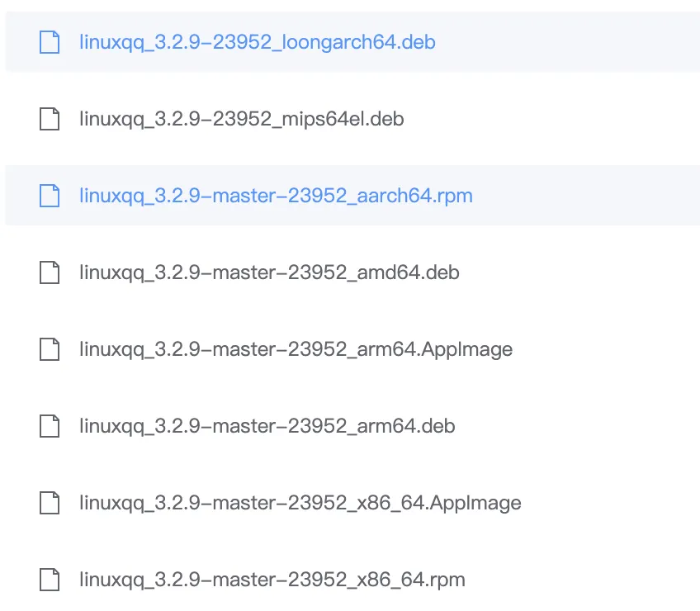Screen dimensions: 700x611
Task: Open the linuxqq_3.2.9-23952_loongarch64.deb file link
Action: pos(258,42)
